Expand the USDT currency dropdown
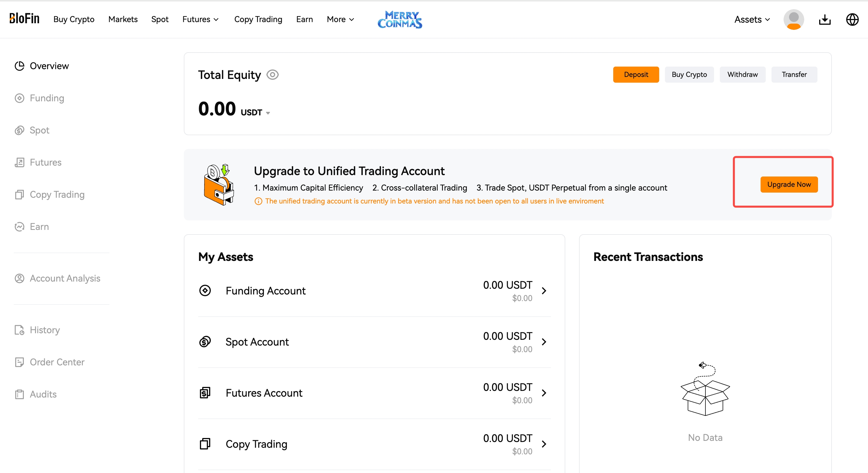 coord(268,113)
